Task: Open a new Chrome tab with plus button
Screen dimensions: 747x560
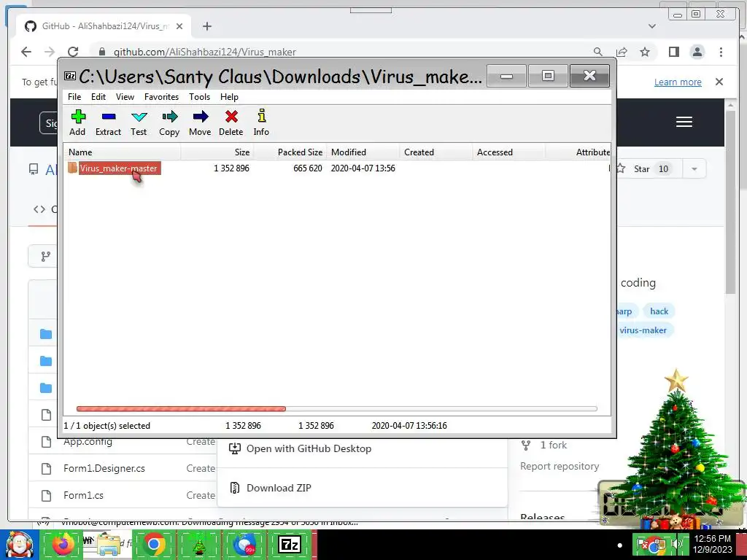Action: (206, 26)
